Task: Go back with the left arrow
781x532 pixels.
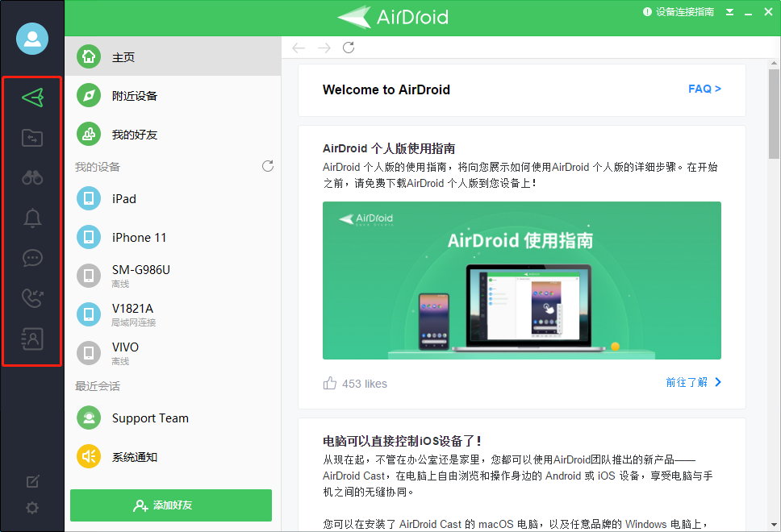Action: [x=299, y=48]
